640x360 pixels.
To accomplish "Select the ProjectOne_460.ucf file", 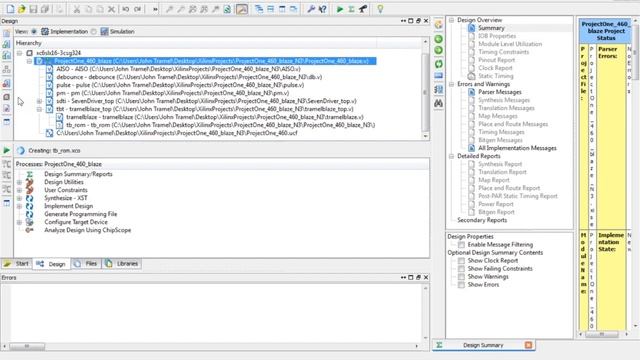I will pyautogui.click(x=177, y=133).
